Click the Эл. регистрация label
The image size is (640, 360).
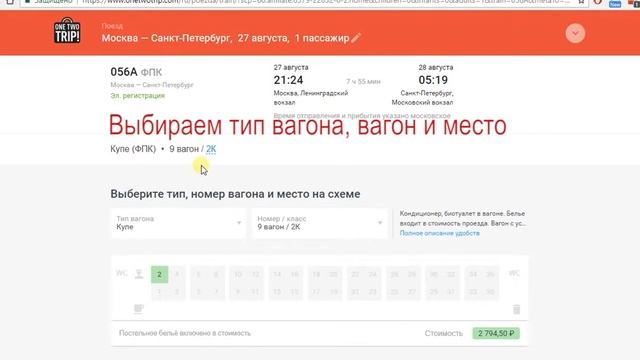[x=138, y=96]
